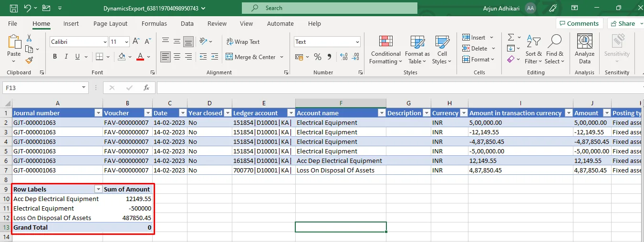The width and height of the screenshot is (644, 242).
Task: Decrease font size with the smaller A icon
Action: [x=147, y=42]
